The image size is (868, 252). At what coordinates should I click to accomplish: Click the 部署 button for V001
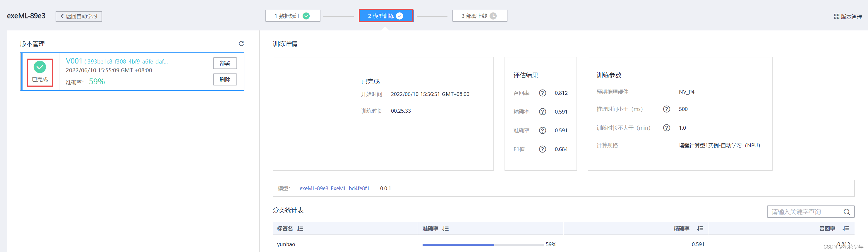[x=225, y=63]
